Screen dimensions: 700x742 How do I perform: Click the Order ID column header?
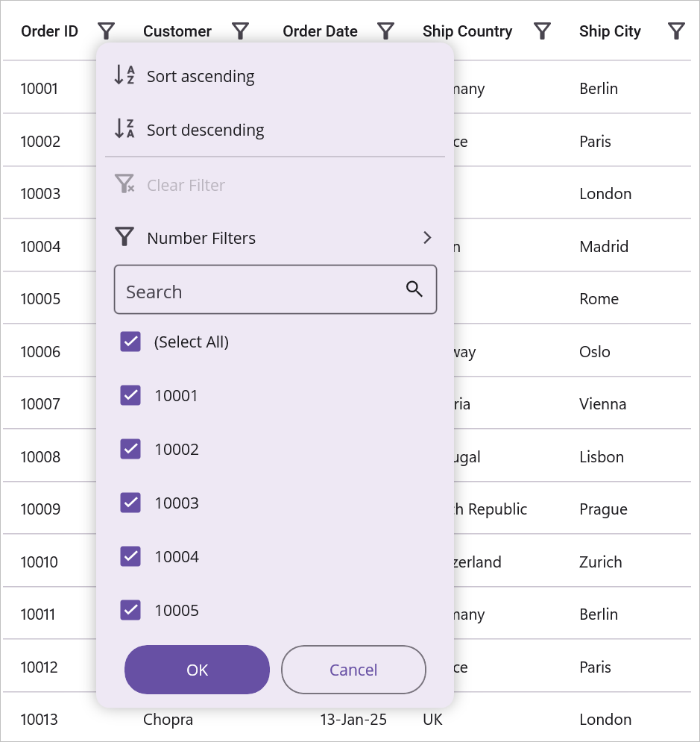pyautogui.click(x=50, y=31)
